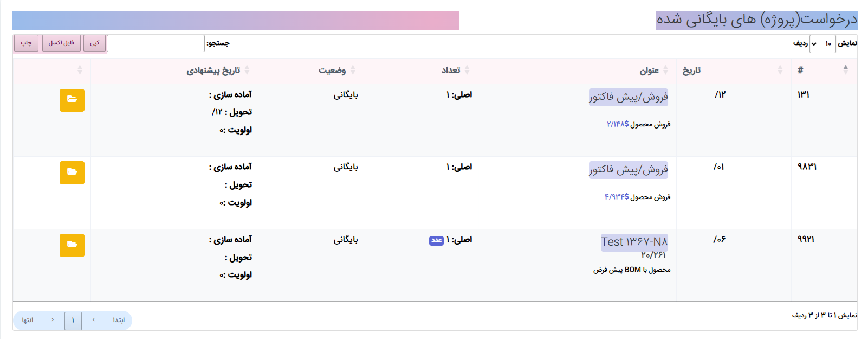Open first فروش/پیش فاکتور link
868x339 pixels.
coord(629,97)
